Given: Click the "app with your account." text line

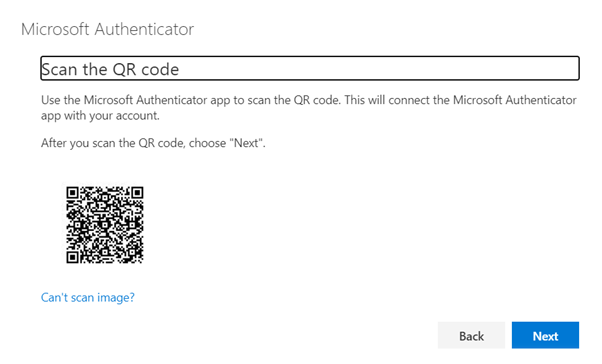Looking at the screenshot, I should pos(100,116).
